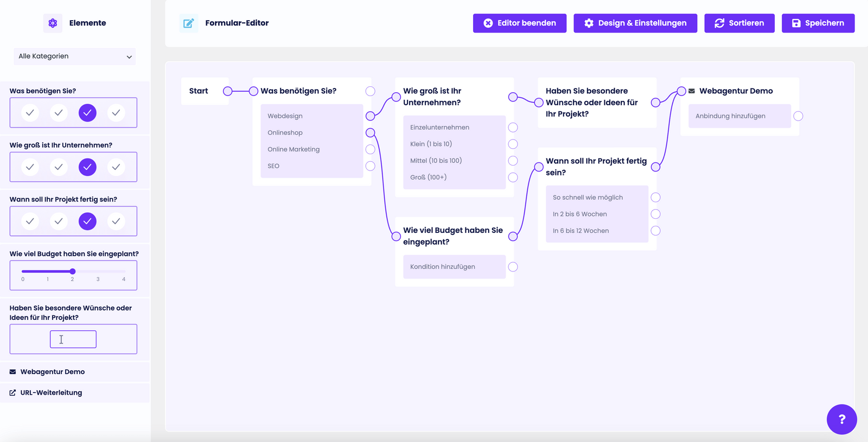The height and width of the screenshot is (442, 868).
Task: Click the purple help question mark button
Action: [841, 419]
